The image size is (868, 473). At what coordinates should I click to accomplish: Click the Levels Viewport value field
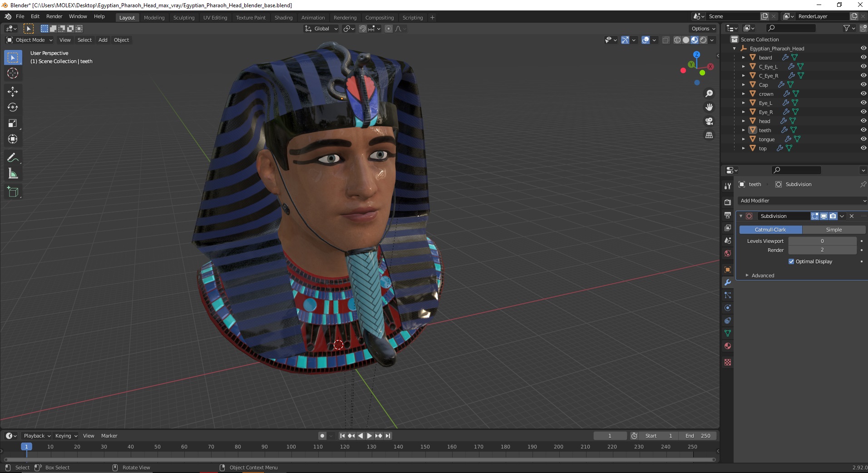point(822,241)
